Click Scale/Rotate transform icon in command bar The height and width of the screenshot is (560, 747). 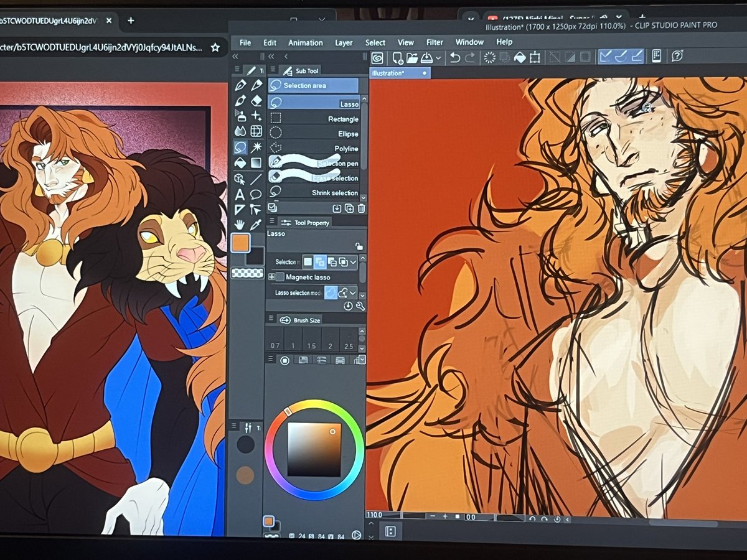point(535,57)
